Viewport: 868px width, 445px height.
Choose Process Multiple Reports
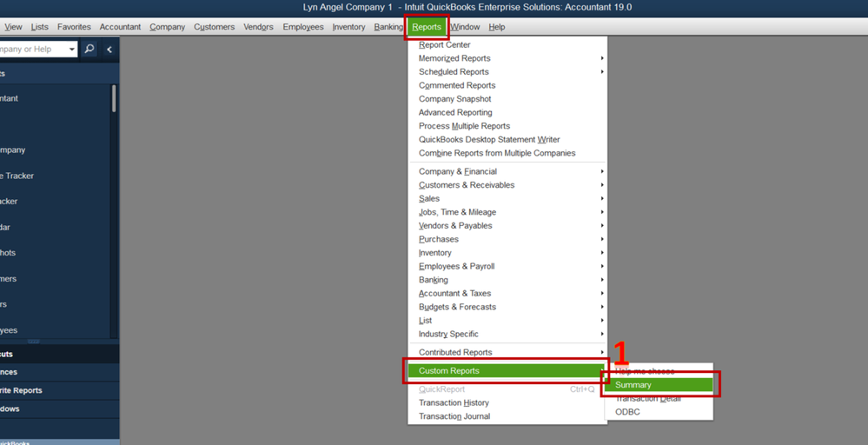coord(507,126)
